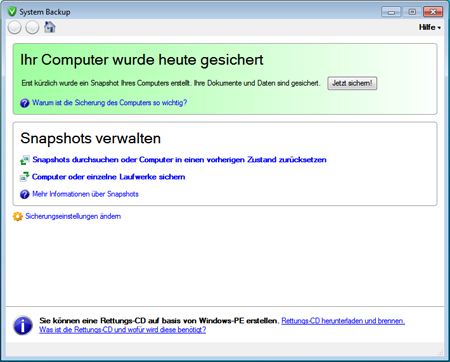The width and height of the screenshot is (450, 362).
Task: Click the 'Jetzt sichern!' button
Action: click(352, 83)
